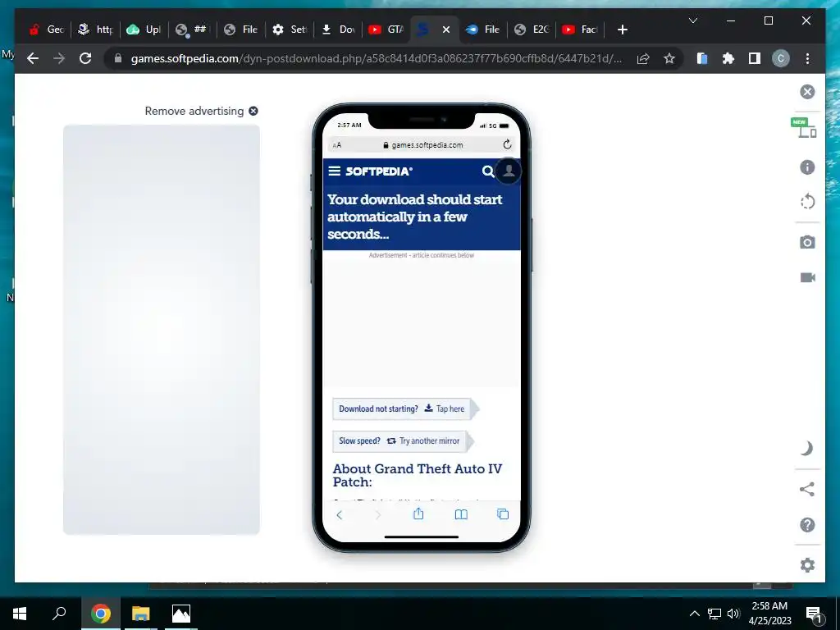The width and height of the screenshot is (840, 630).
Task: Click the Chrome address bar
Action: pyautogui.click(x=375, y=58)
